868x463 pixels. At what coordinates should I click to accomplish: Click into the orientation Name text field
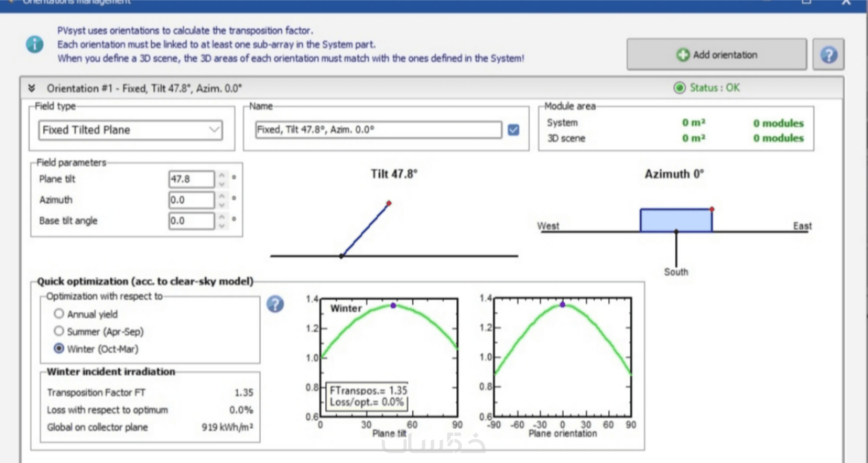(378, 130)
